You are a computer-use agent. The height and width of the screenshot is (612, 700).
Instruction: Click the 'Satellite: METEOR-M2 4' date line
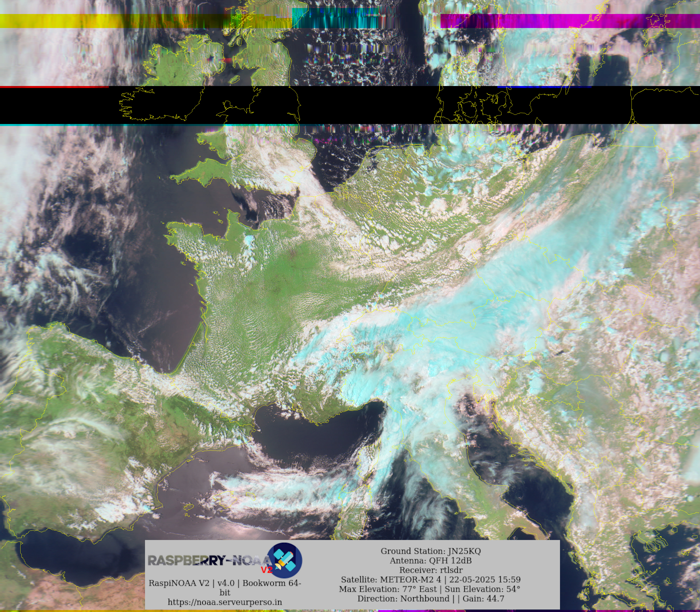(430, 579)
